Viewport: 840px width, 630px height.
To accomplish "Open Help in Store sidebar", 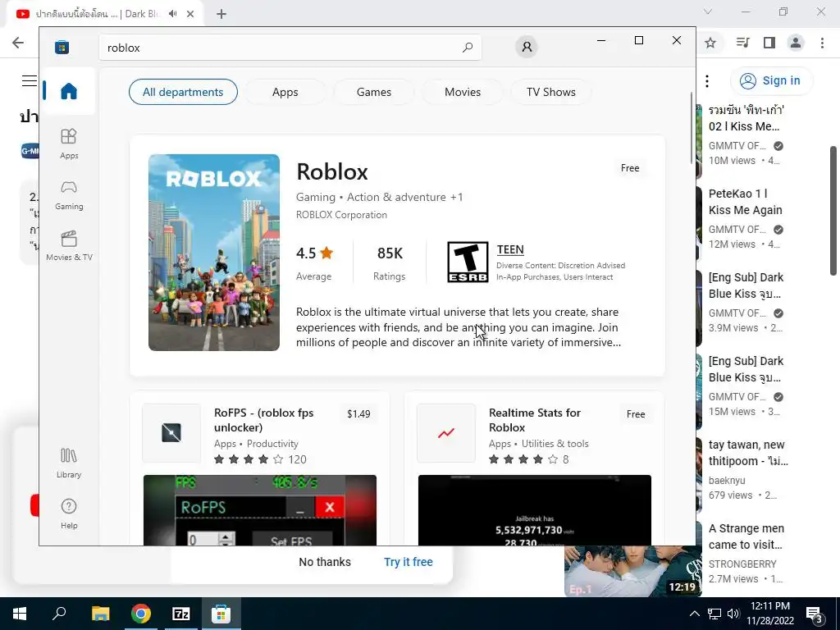I will click(x=69, y=514).
